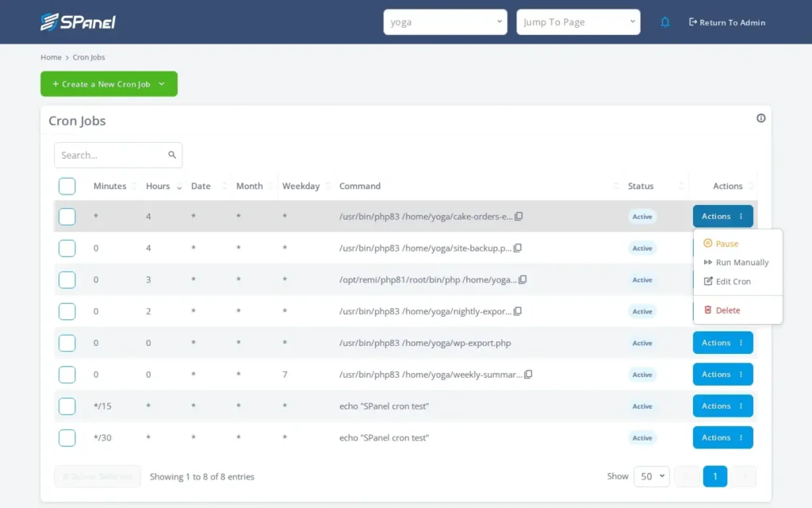
Task: Check the box for nightly-export cron row
Action: 67,311
